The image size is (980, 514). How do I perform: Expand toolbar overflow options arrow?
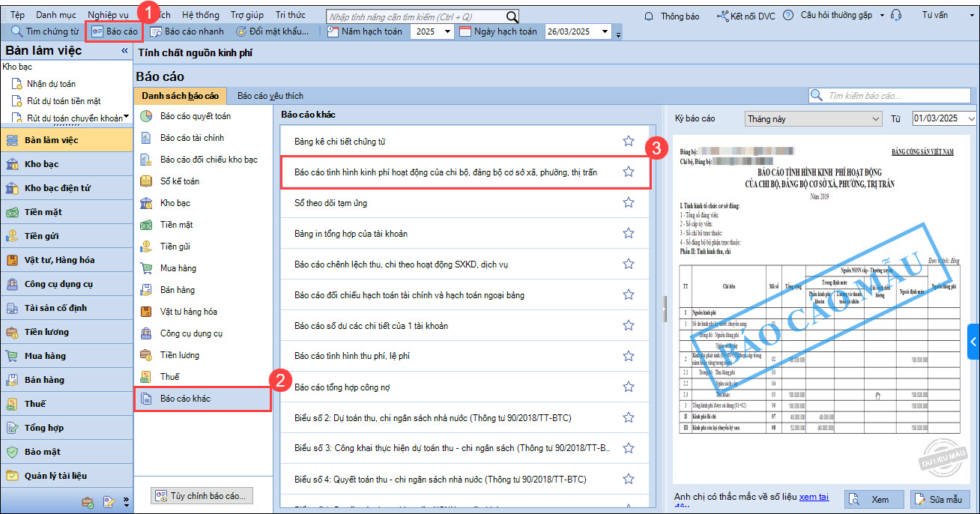[618, 33]
